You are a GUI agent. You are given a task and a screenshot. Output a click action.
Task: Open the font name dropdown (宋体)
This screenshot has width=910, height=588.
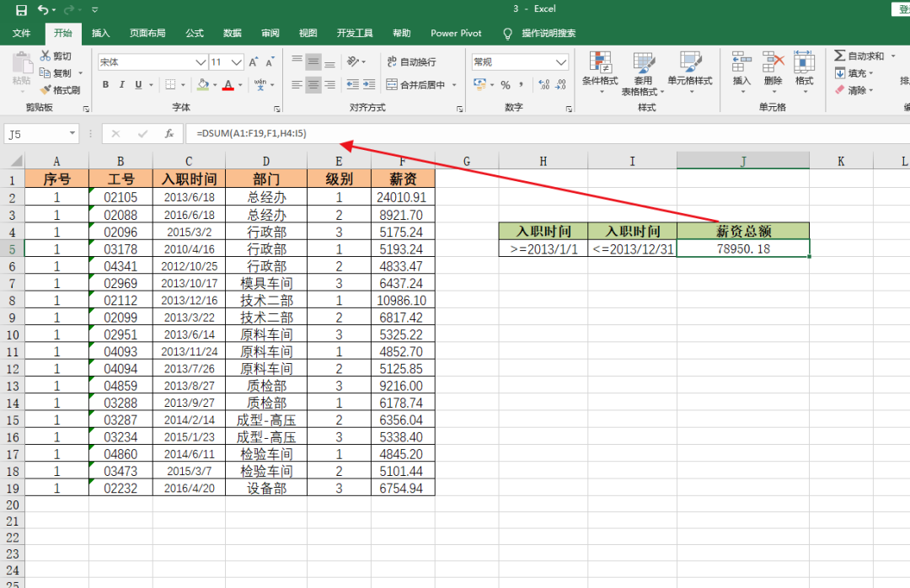(201, 62)
